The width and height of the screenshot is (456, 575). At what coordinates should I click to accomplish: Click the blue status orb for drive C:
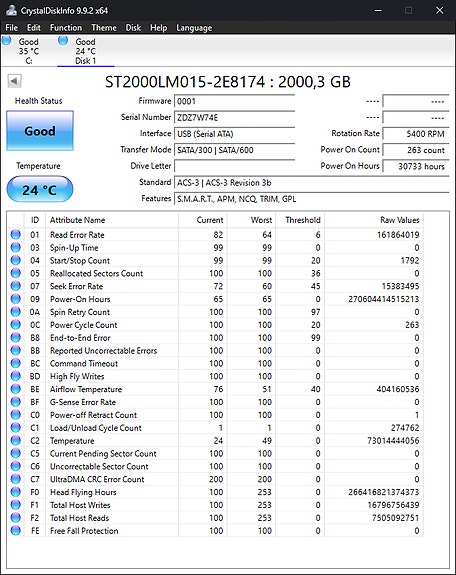pyautogui.click(x=6, y=40)
